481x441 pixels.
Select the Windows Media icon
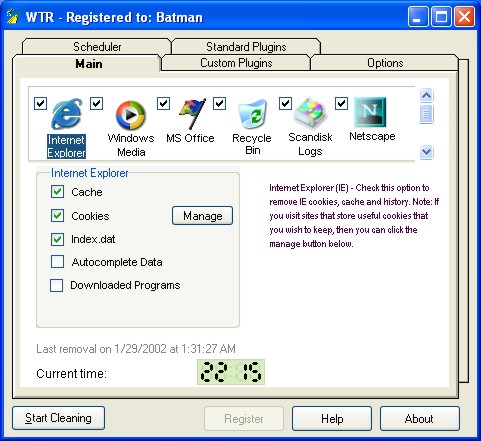[131, 115]
